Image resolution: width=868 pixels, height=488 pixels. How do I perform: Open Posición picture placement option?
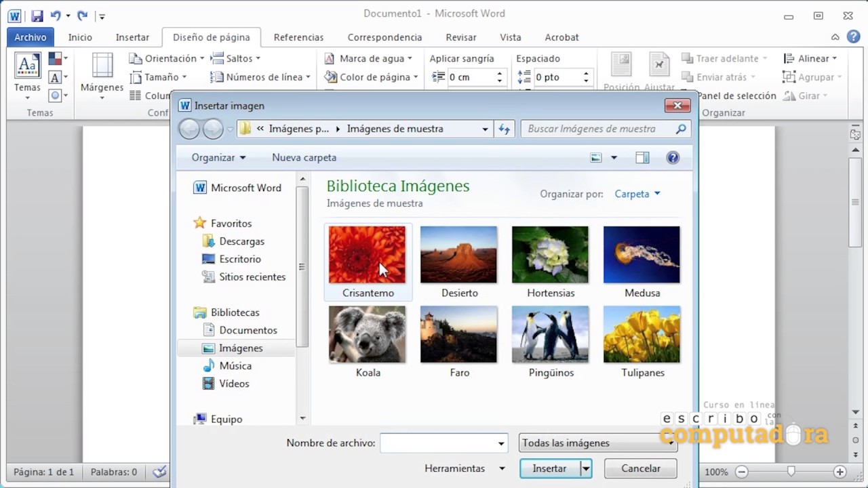click(x=621, y=73)
